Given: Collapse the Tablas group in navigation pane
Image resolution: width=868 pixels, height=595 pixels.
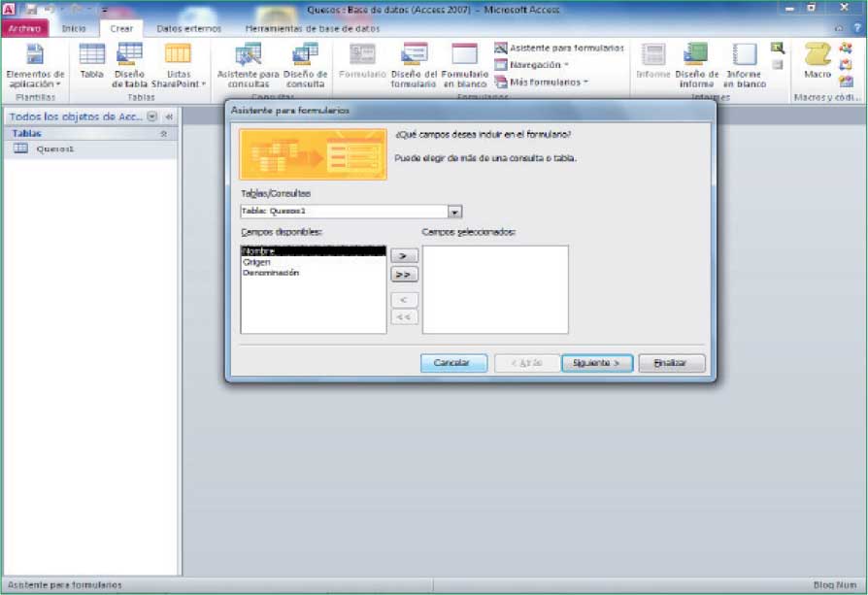Looking at the screenshot, I should 163,134.
